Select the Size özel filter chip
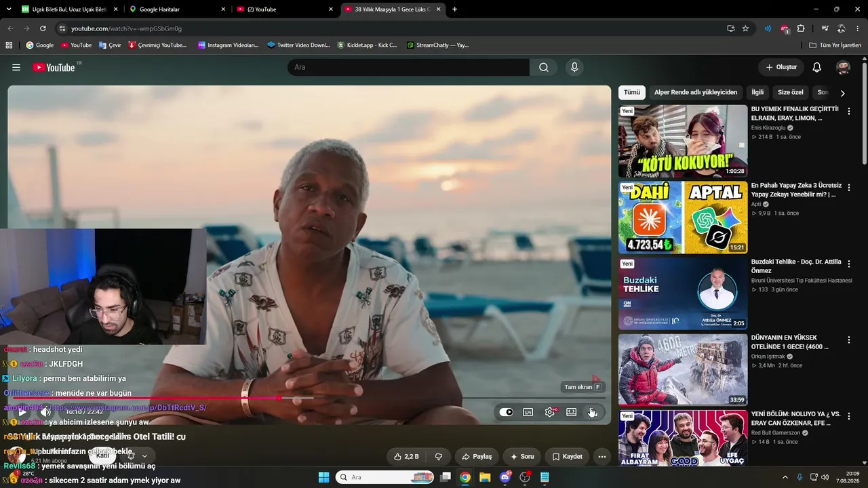868x488 pixels. [791, 92]
